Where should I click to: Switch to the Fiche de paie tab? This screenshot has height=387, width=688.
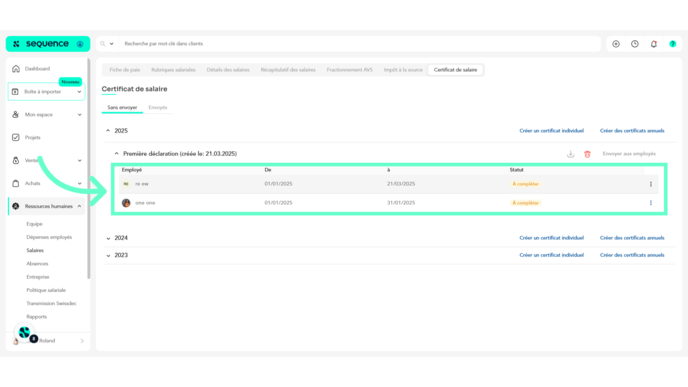click(x=125, y=70)
